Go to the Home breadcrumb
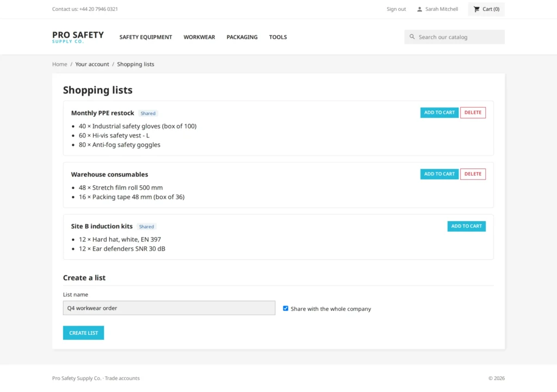The image size is (557, 392). [60, 64]
